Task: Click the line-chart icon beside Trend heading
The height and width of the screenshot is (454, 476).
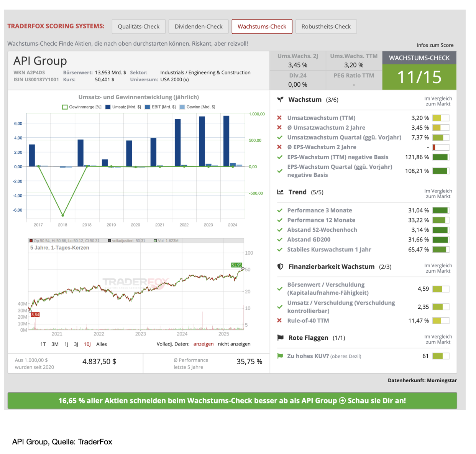Action: pyautogui.click(x=281, y=192)
